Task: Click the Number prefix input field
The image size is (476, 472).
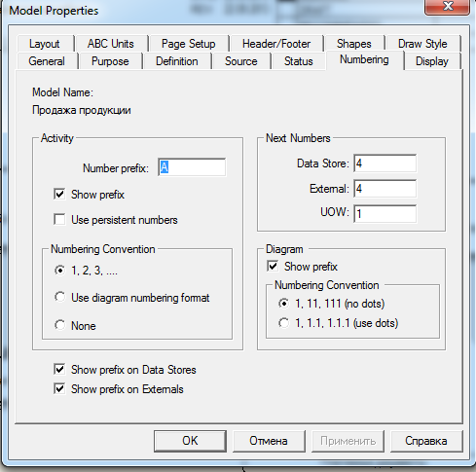Action: coord(192,167)
